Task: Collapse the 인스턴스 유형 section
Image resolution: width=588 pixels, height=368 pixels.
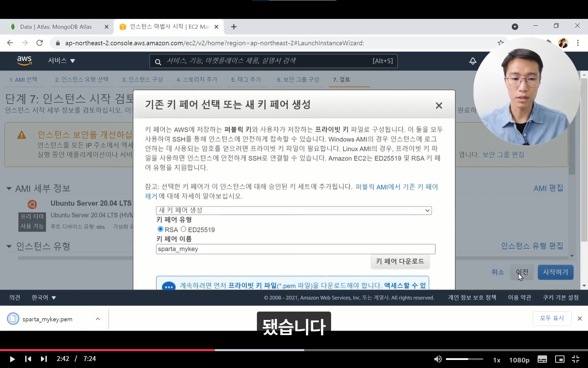Action: 9,246
